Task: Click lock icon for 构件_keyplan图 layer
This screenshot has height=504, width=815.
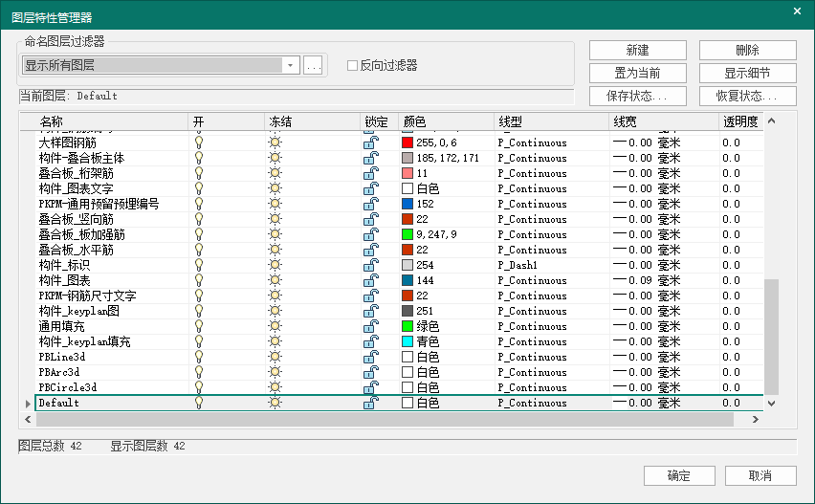Action: [370, 311]
